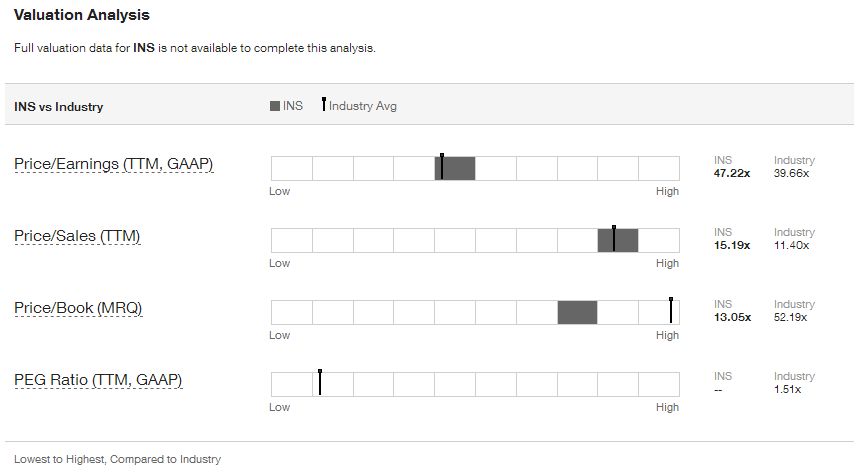Click the industry average marker in Price/Book
Image resolution: width=854 pixels, height=475 pixels.
click(671, 310)
